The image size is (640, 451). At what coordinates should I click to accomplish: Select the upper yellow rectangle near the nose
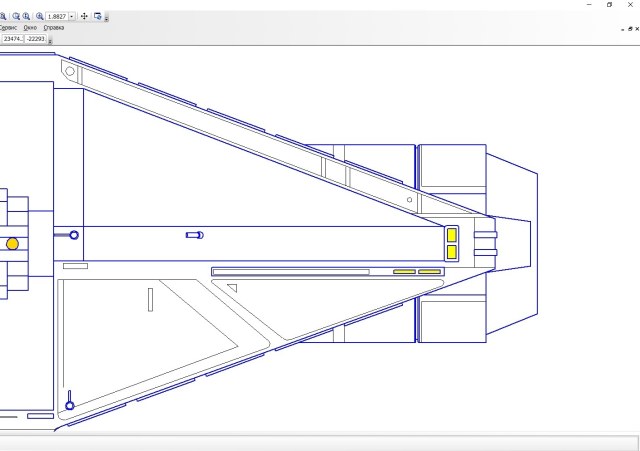coord(452,235)
